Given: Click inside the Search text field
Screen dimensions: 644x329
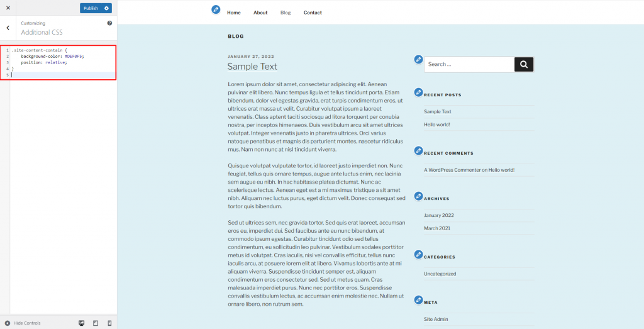Looking at the screenshot, I should 469,64.
